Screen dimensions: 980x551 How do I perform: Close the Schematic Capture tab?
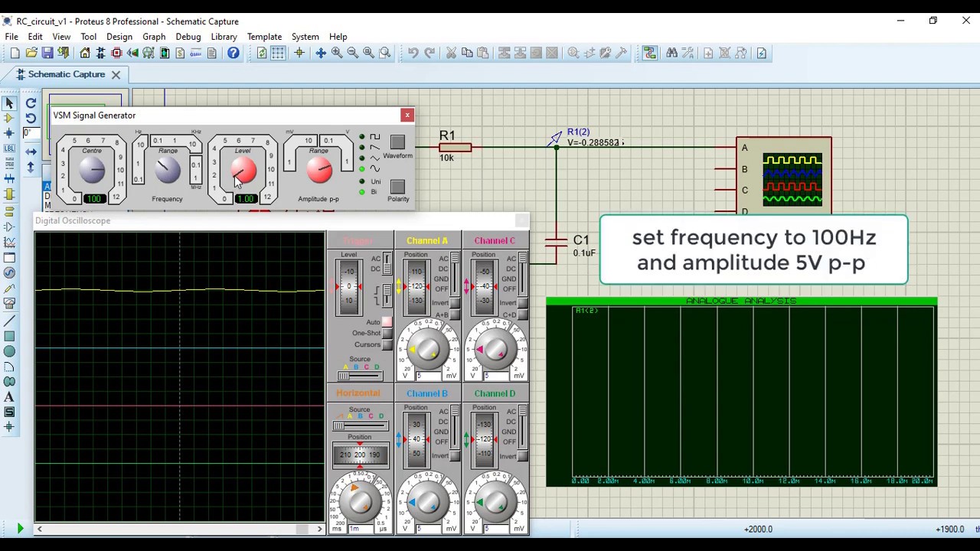click(116, 74)
